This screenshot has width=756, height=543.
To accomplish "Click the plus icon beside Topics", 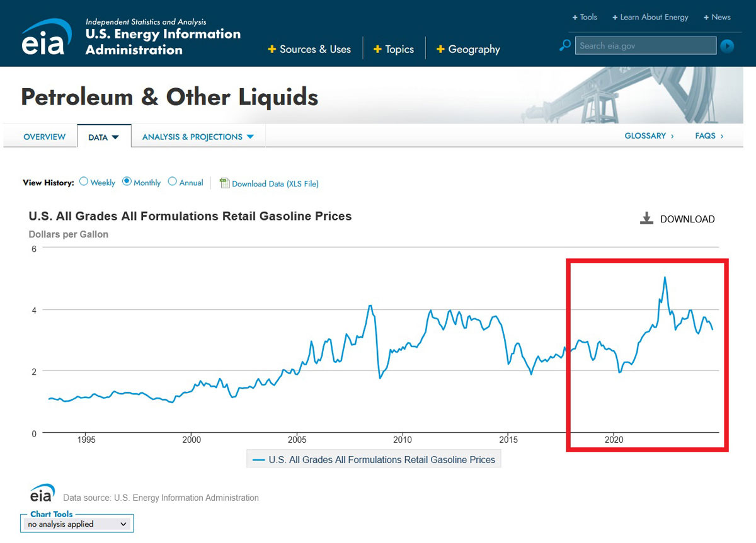I will pos(377,49).
